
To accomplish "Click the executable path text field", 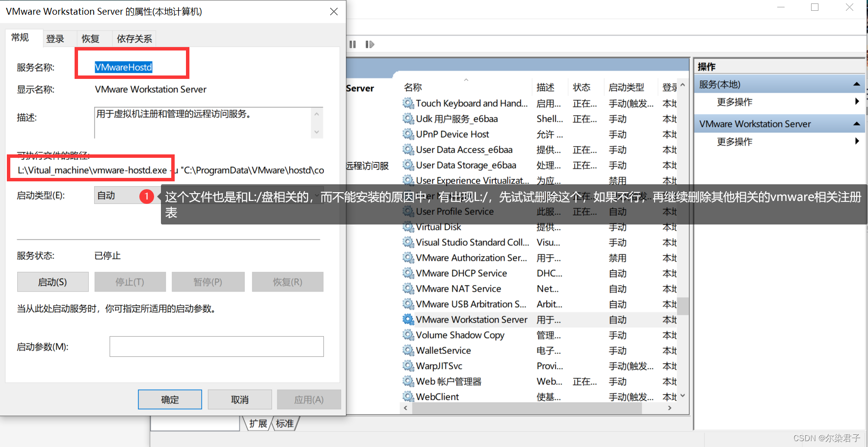I will click(171, 170).
